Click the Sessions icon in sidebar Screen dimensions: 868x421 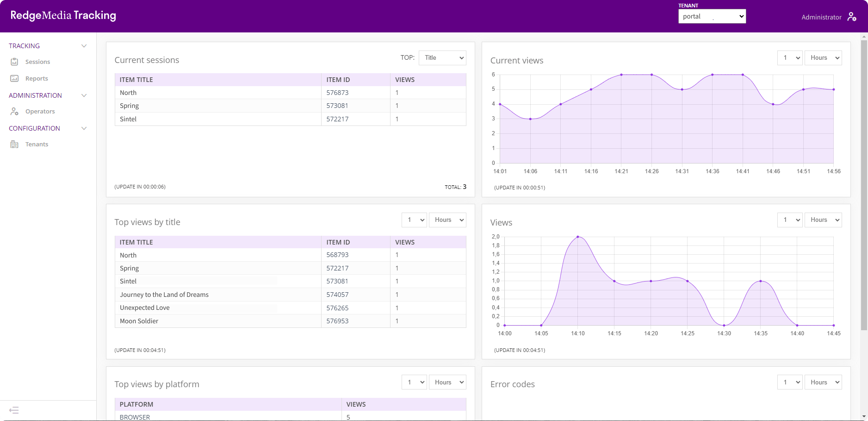point(14,62)
